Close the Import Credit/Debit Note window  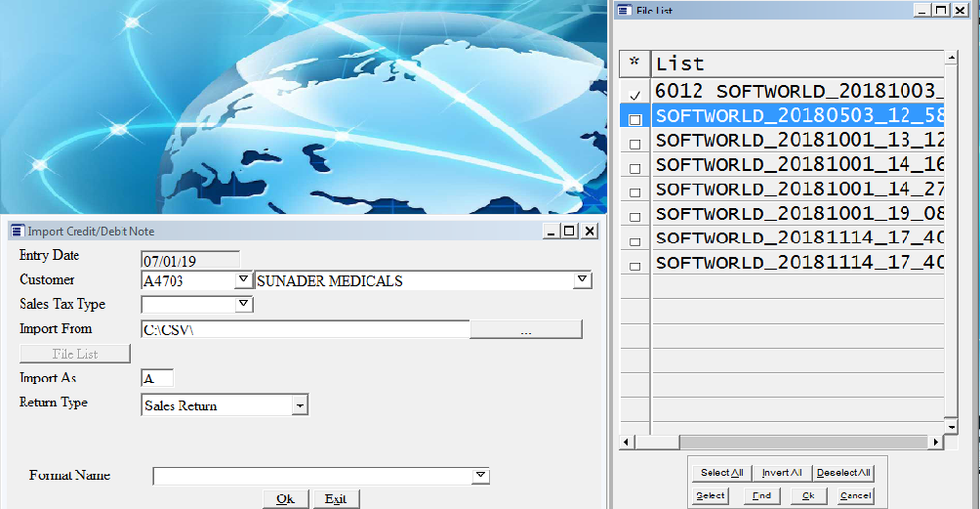tap(590, 232)
